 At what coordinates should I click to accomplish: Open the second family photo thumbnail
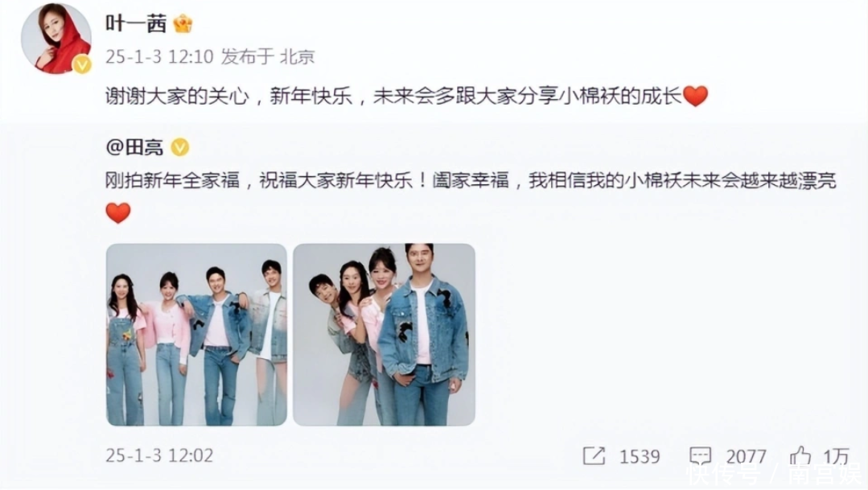click(x=384, y=335)
